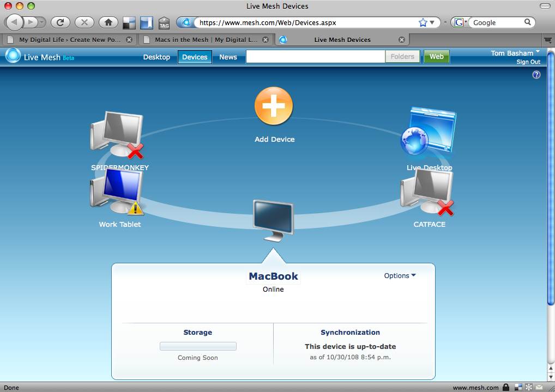Click the Live Mesh Beta title text

49,57
